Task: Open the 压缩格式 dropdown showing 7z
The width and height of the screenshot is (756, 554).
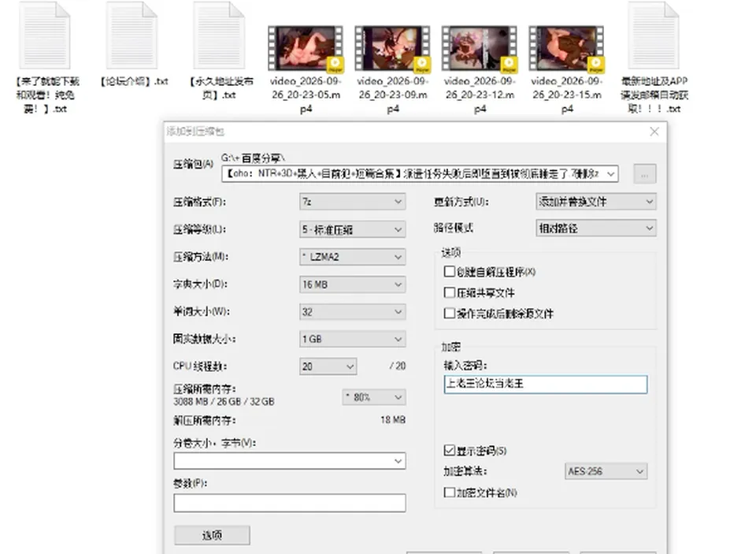Action: pyautogui.click(x=353, y=202)
